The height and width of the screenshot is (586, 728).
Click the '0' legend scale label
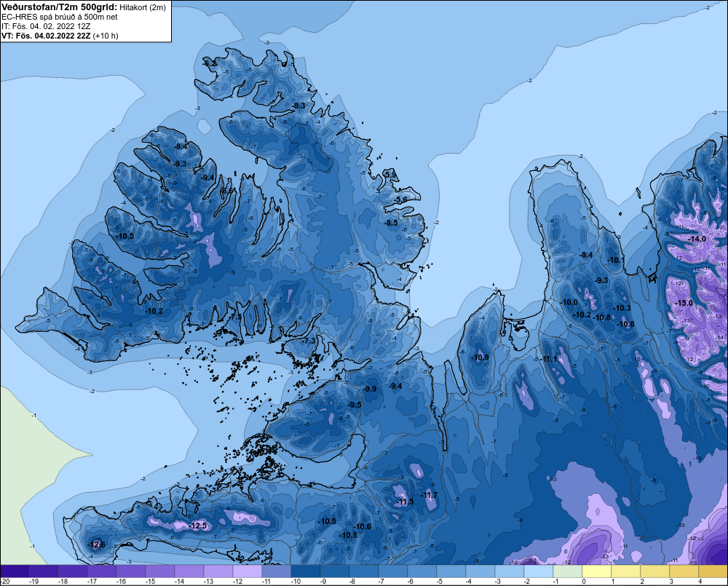coord(584,582)
